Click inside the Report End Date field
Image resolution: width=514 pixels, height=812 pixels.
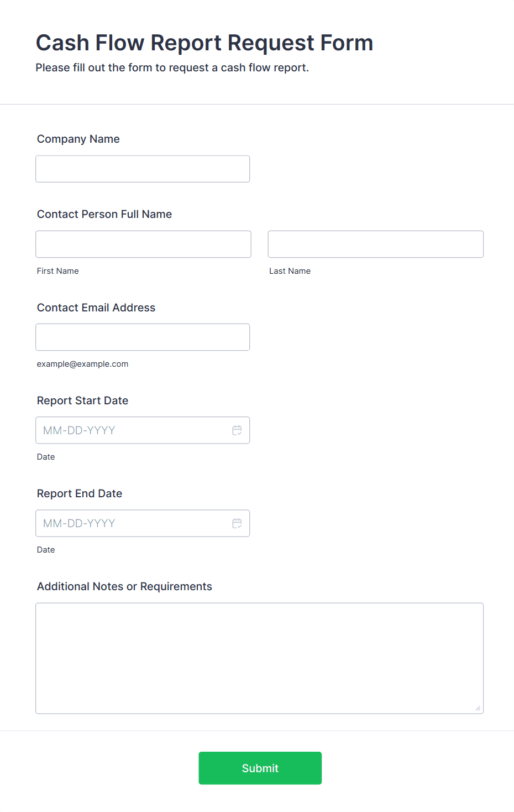(x=133, y=523)
